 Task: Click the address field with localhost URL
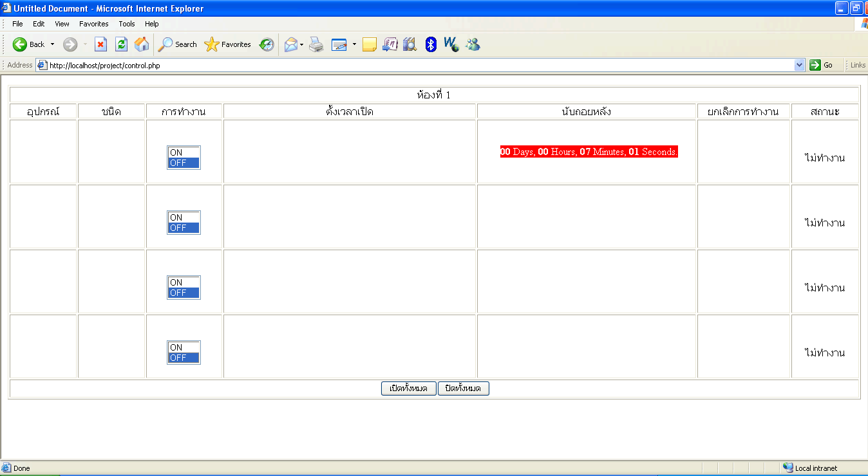421,65
